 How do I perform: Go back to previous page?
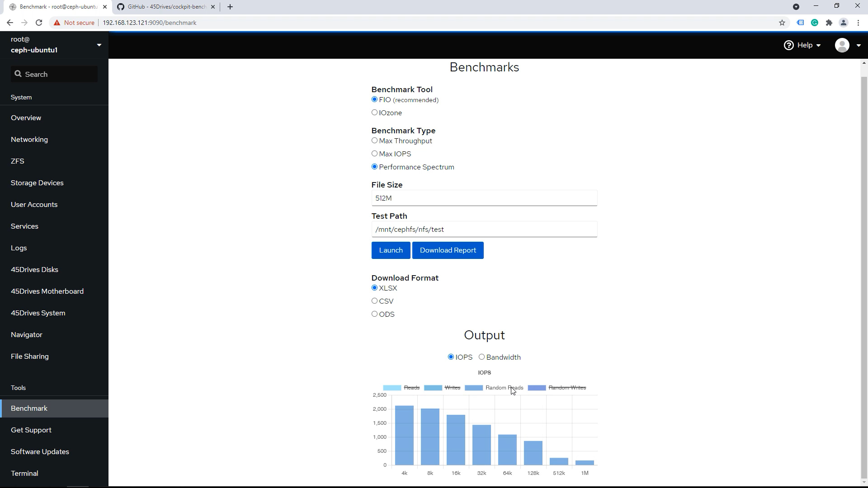[9, 23]
